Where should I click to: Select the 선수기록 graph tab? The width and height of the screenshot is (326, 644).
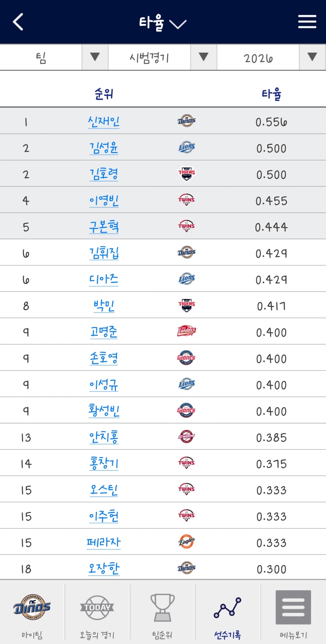point(227,613)
